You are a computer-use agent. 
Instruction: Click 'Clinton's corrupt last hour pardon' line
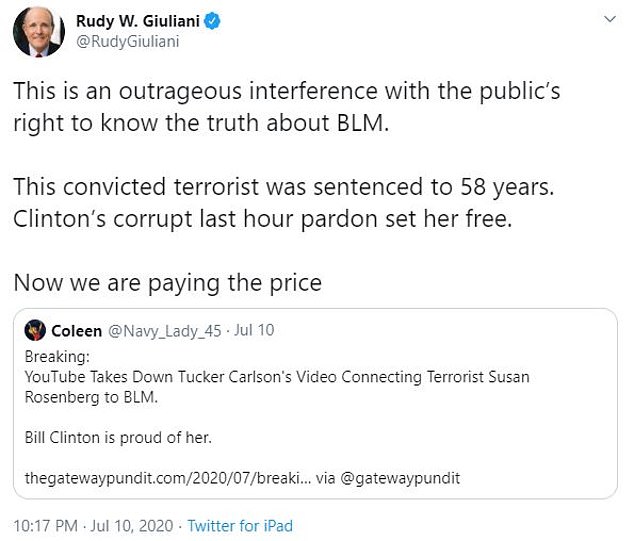point(262,219)
